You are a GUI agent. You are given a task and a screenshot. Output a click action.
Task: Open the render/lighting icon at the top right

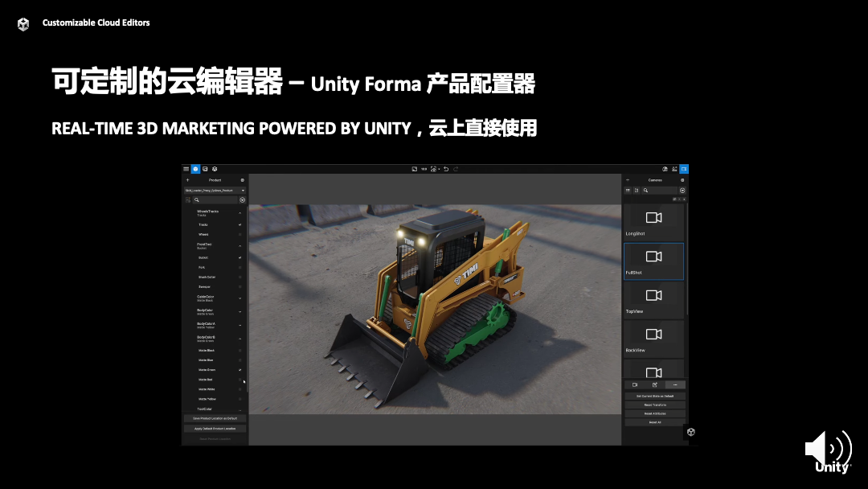(x=665, y=169)
